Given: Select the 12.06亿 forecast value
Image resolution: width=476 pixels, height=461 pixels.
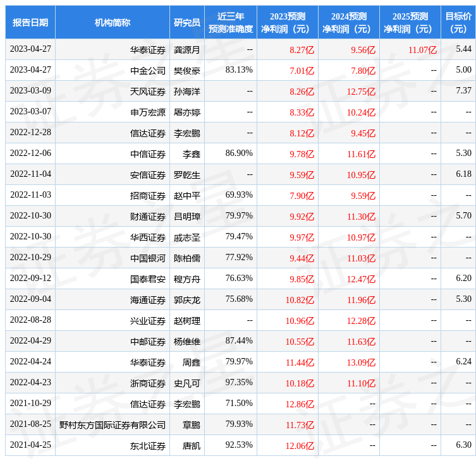Looking at the screenshot, I should pyautogui.click(x=300, y=446).
